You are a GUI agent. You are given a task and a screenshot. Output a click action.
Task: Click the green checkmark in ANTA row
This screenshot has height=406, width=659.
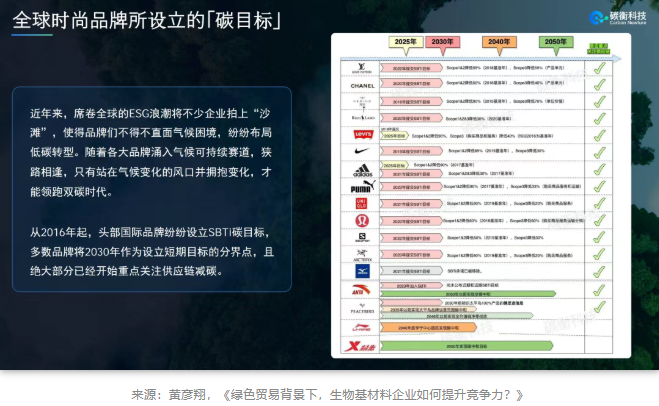pyautogui.click(x=599, y=290)
